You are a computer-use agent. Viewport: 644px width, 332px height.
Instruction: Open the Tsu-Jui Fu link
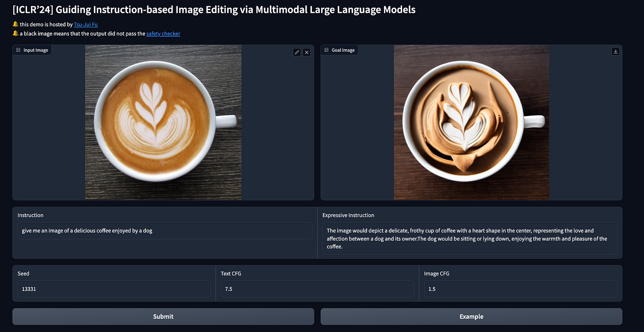click(86, 25)
